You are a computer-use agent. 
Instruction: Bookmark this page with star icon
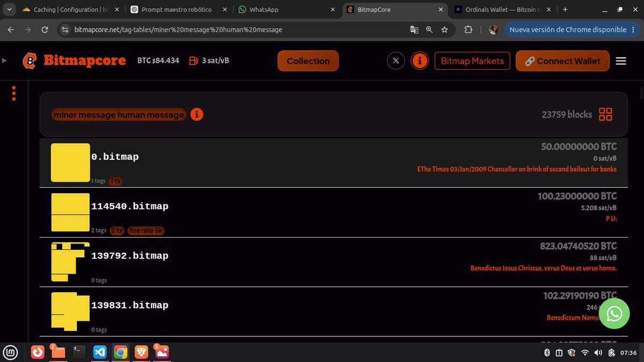(444, 30)
